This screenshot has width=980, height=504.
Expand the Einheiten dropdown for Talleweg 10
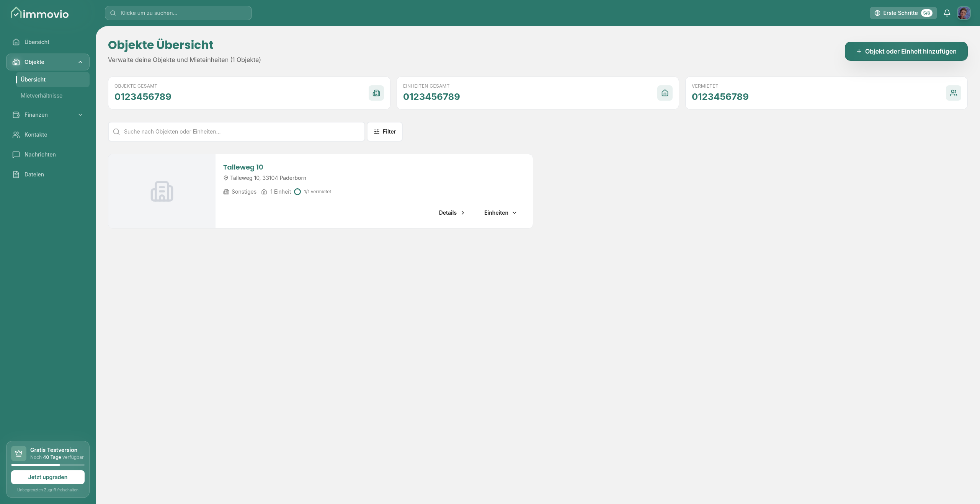tap(500, 213)
